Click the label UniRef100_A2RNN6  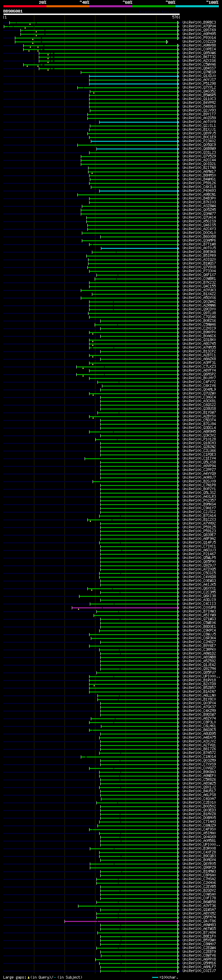click(x=199, y=306)
